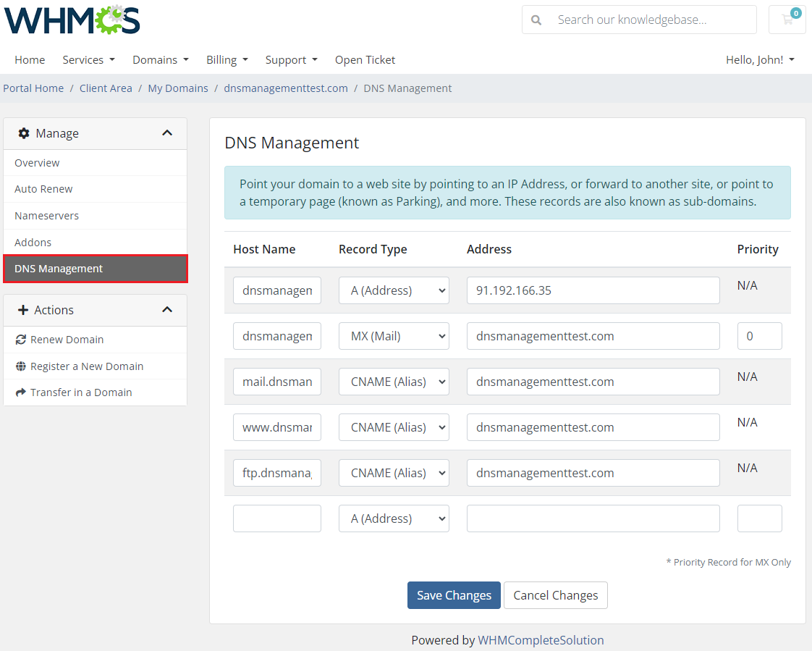Screen dimensions: 812x651
Task: Click the www.dnsmar host name field
Action: coord(277,427)
